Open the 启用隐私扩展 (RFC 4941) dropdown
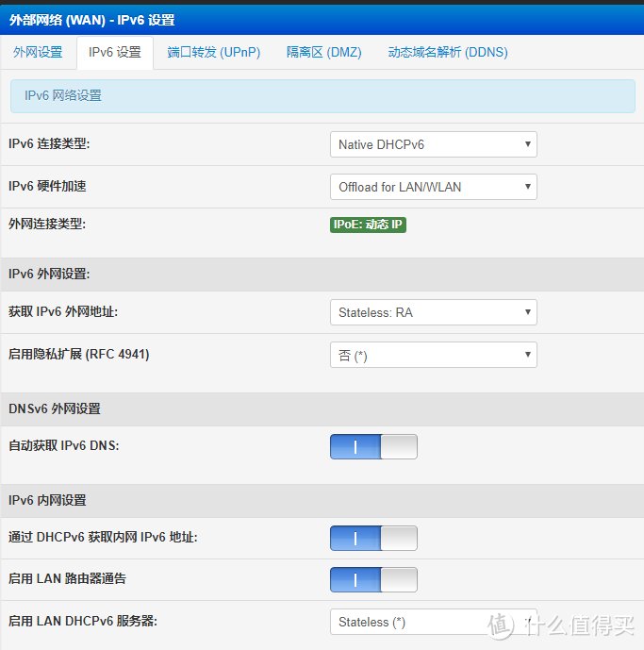The width and height of the screenshot is (644, 650). [x=434, y=355]
